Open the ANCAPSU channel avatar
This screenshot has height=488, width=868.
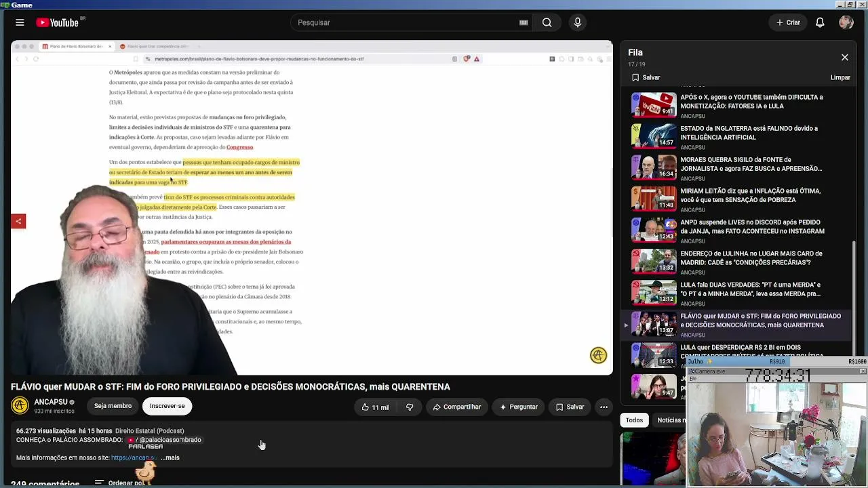20,405
